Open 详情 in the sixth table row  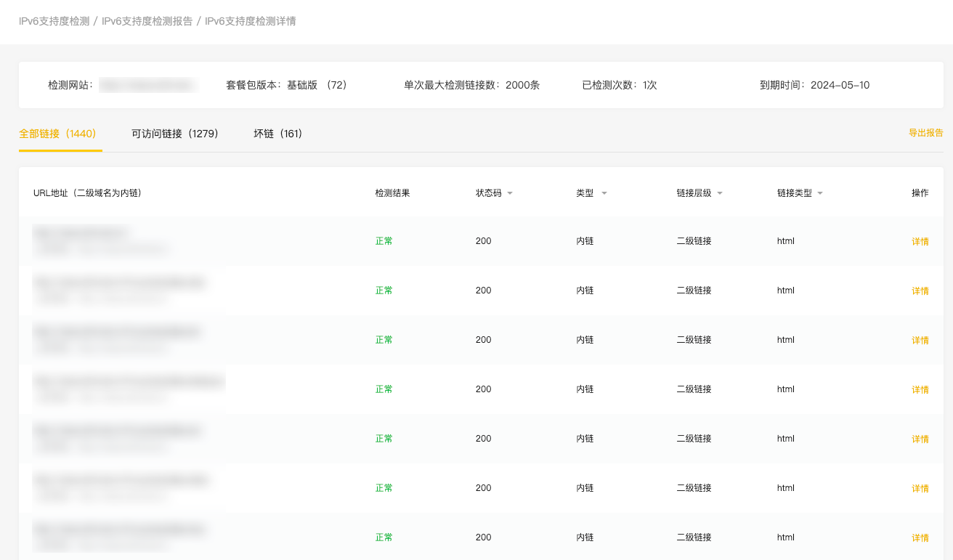[x=920, y=488]
